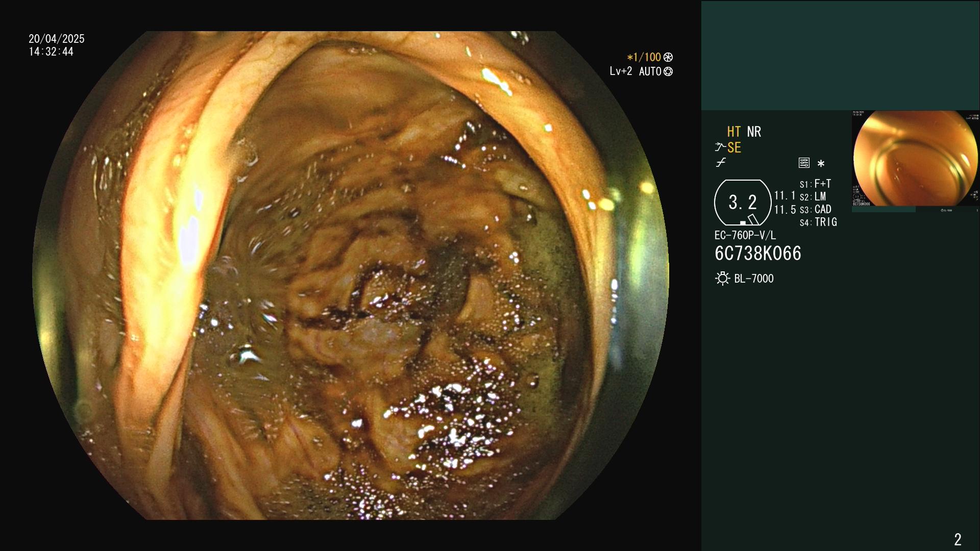Click the settings sliders icon

point(804,163)
